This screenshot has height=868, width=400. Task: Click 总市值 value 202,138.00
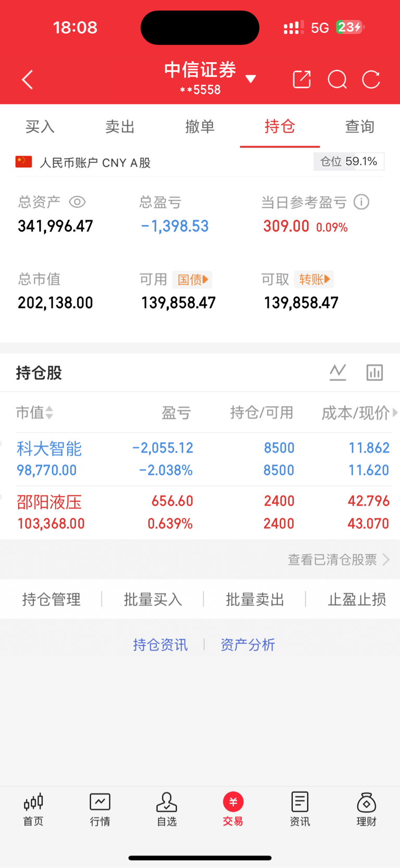[x=55, y=303]
